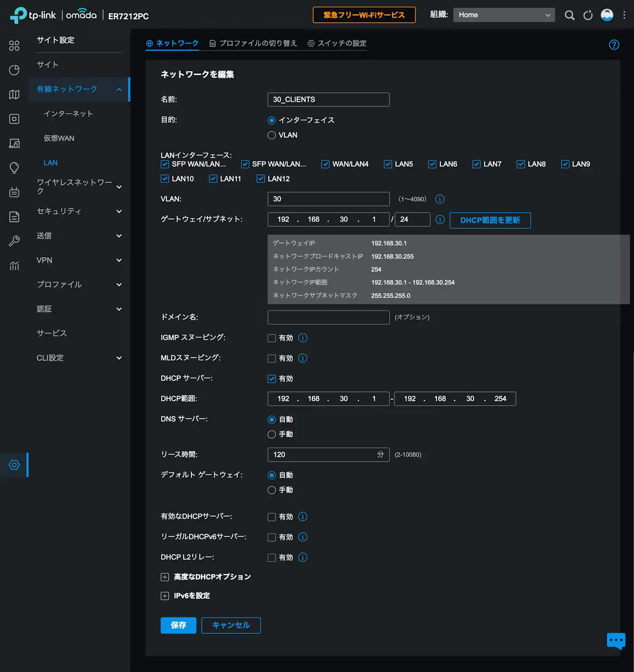Click the info icon beside gateway/subnet field
634x672 pixels.
(439, 219)
